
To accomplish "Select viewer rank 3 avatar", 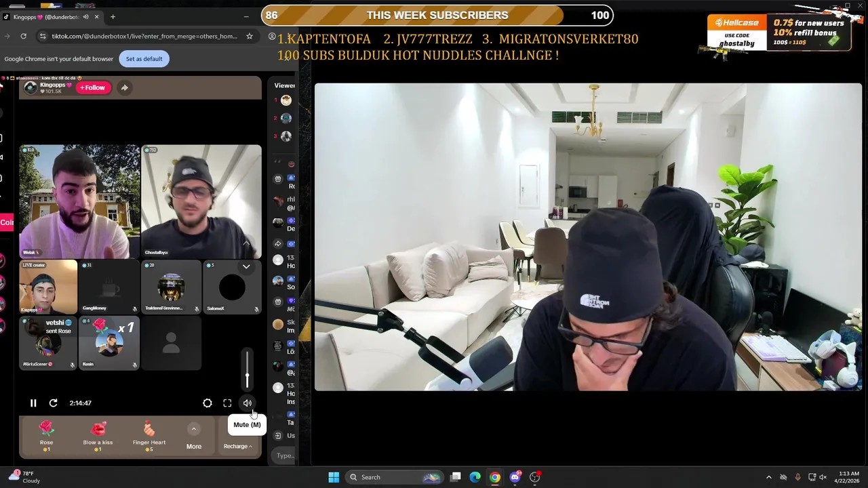I will [x=286, y=136].
